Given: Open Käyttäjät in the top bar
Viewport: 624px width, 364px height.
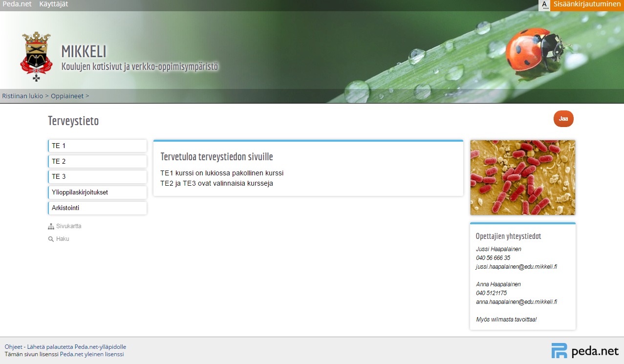Looking at the screenshot, I should 54,4.
